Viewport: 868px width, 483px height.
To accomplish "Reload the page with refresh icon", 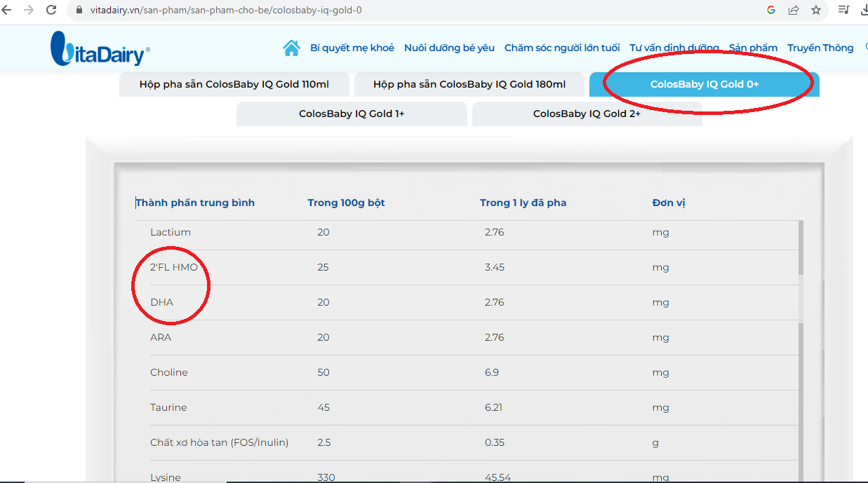I will point(51,10).
